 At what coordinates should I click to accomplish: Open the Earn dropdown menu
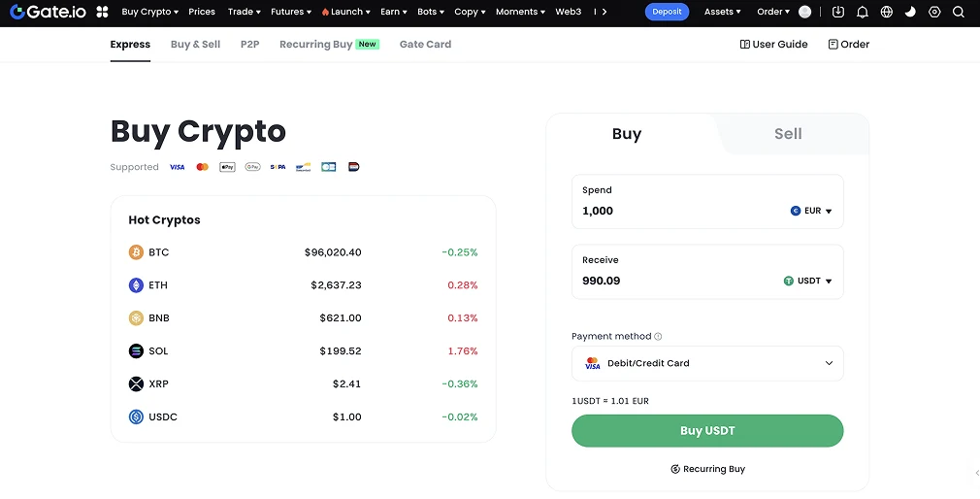tap(394, 12)
